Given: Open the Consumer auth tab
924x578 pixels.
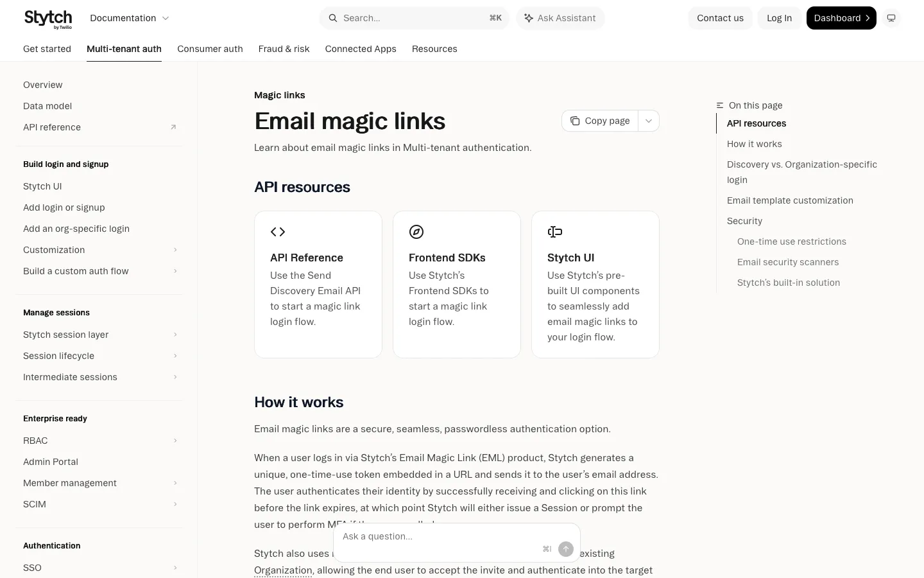Looking at the screenshot, I should click(210, 49).
